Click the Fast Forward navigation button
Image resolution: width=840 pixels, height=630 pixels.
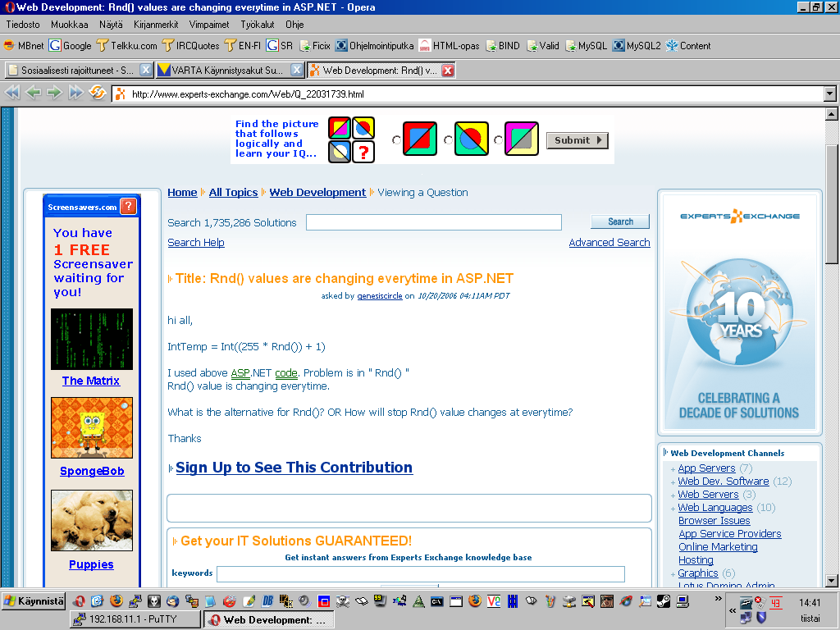pos(75,93)
